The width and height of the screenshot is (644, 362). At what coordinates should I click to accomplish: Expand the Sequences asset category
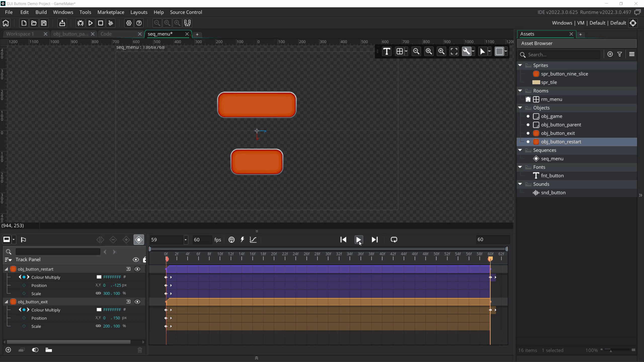(x=520, y=150)
